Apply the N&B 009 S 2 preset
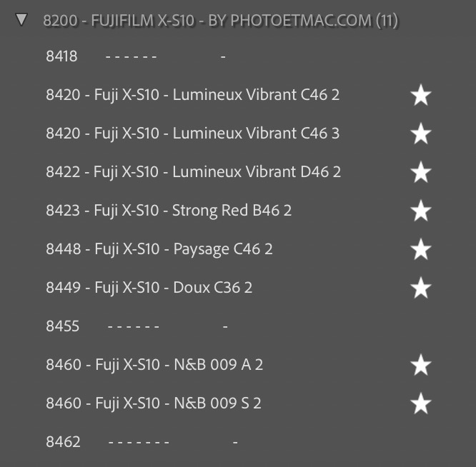The height and width of the screenshot is (467, 476). [x=154, y=403]
